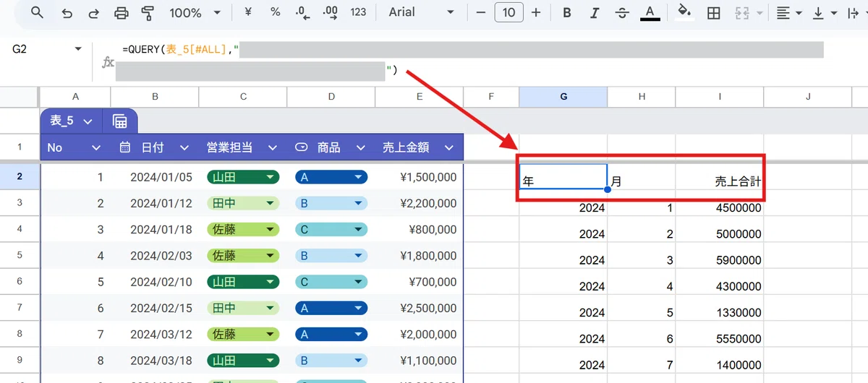The image size is (868, 383).
Task: Toggle bold formatting
Action: coord(567,12)
